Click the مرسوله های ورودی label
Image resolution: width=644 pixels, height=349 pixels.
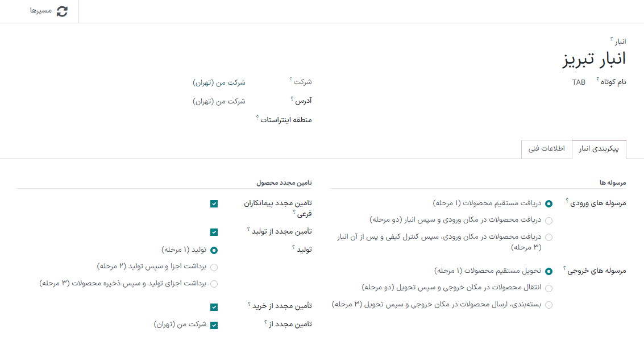(x=598, y=203)
